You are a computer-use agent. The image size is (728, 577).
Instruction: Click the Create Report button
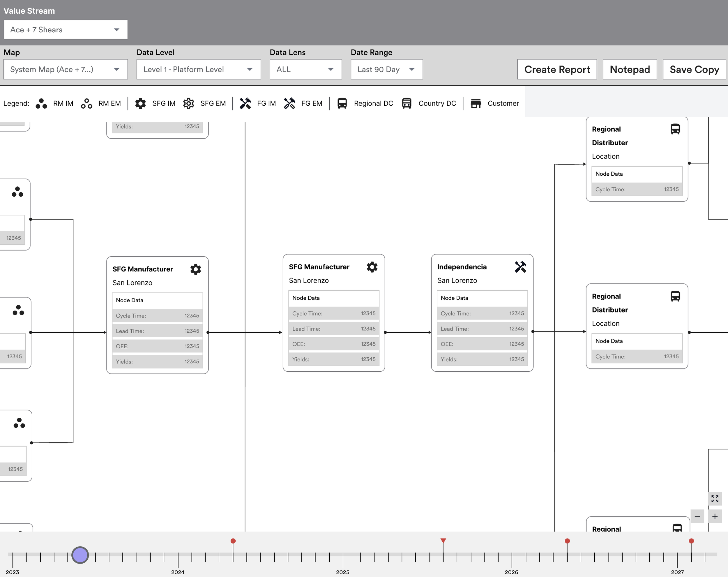557,69
